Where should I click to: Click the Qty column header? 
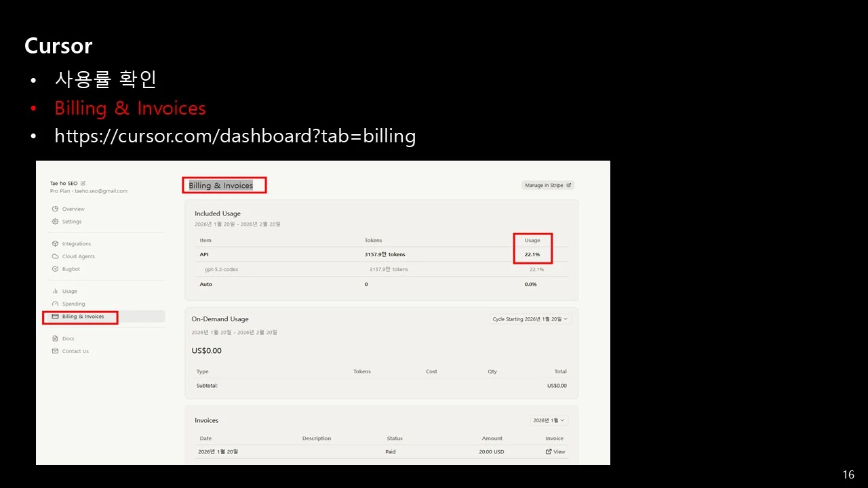coord(492,371)
